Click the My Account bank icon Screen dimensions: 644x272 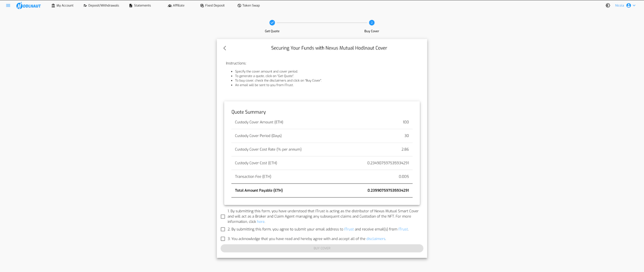(53, 6)
